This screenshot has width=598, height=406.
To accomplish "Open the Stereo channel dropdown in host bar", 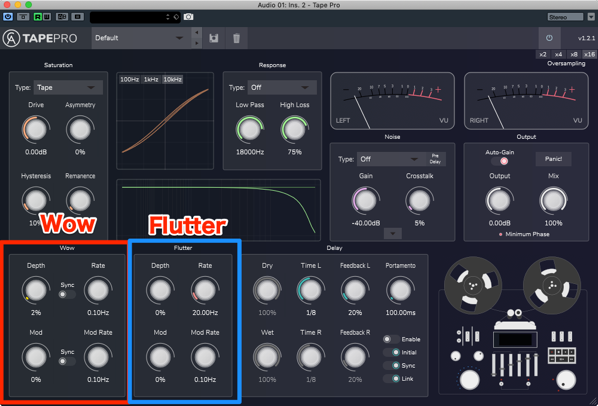I will [565, 17].
